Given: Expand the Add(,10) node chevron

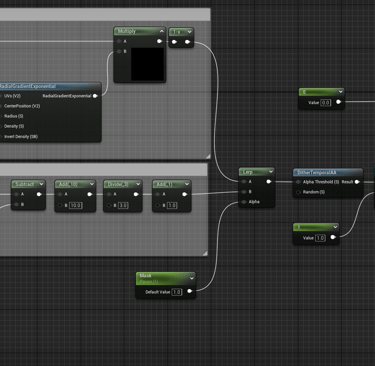Looking at the screenshot, I should coord(92,184).
